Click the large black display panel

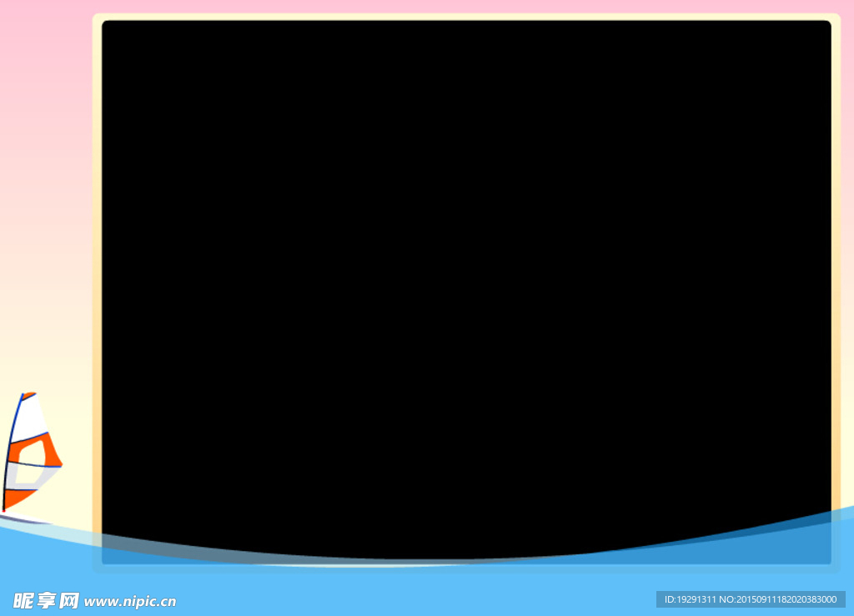click(466, 293)
